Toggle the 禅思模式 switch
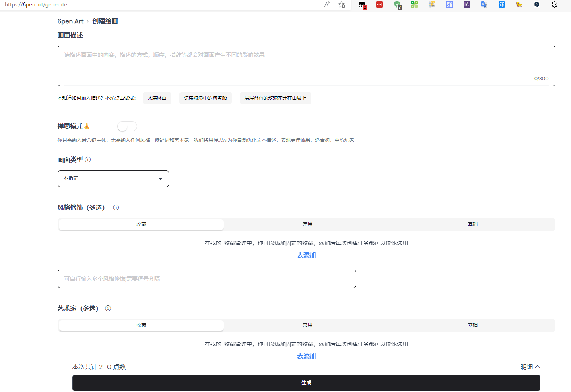This screenshot has width=571, height=392. [127, 126]
